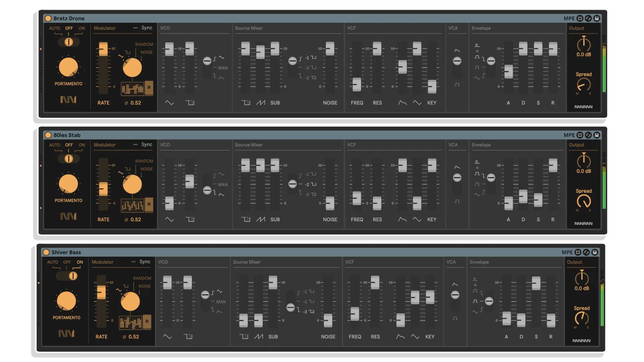644x362 pixels.
Task: Click the envelope shape icon under Bratz Drone VCF
Action: [x=402, y=103]
